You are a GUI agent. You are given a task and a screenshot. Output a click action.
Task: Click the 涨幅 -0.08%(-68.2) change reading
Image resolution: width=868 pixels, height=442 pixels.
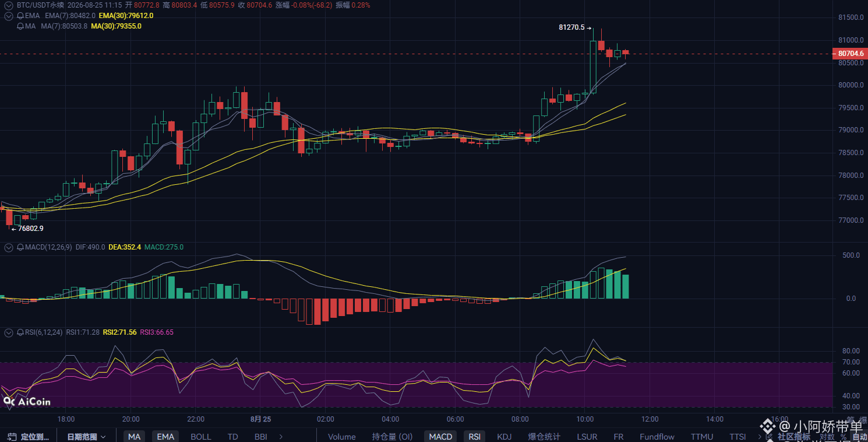click(303, 5)
